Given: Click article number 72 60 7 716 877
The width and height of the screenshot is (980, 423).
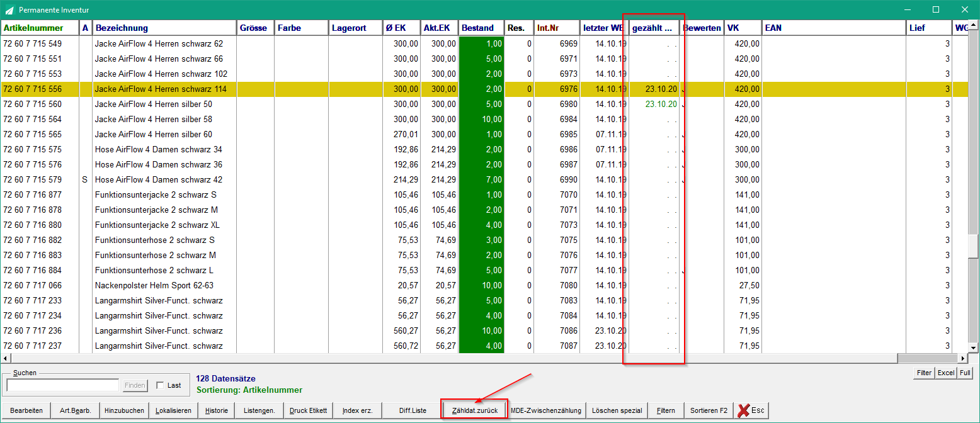Looking at the screenshot, I should coord(33,195).
